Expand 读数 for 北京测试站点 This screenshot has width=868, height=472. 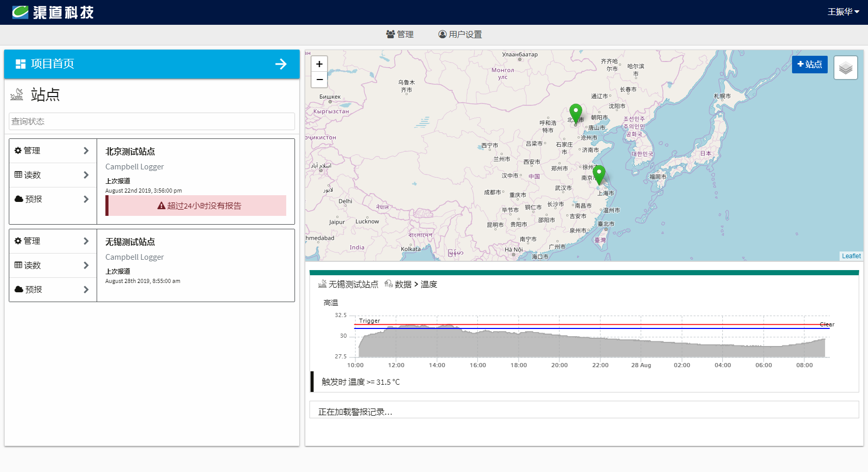[x=53, y=175]
